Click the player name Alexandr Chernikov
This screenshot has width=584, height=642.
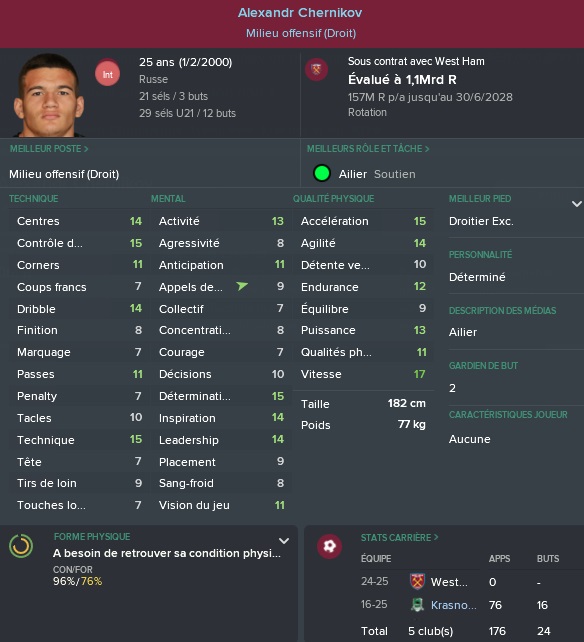[x=300, y=13]
